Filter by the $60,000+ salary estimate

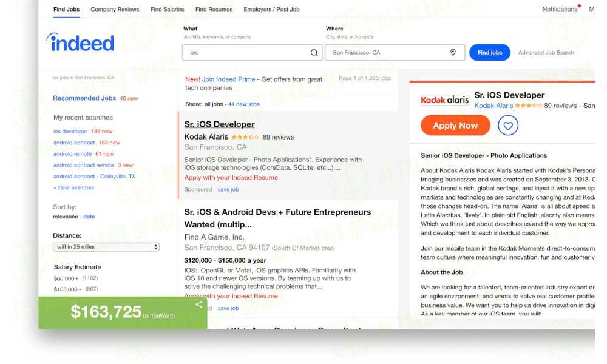tap(66, 278)
